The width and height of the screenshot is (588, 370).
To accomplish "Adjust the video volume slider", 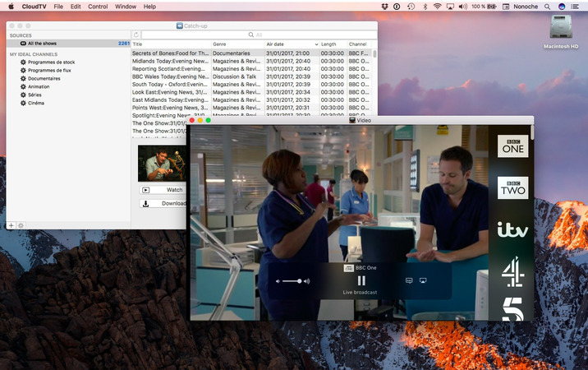I will click(292, 281).
